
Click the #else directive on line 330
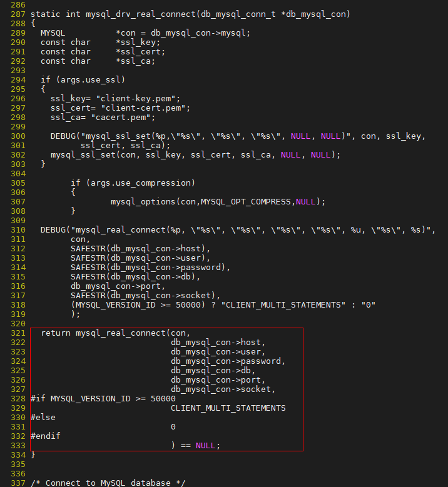[43, 418]
